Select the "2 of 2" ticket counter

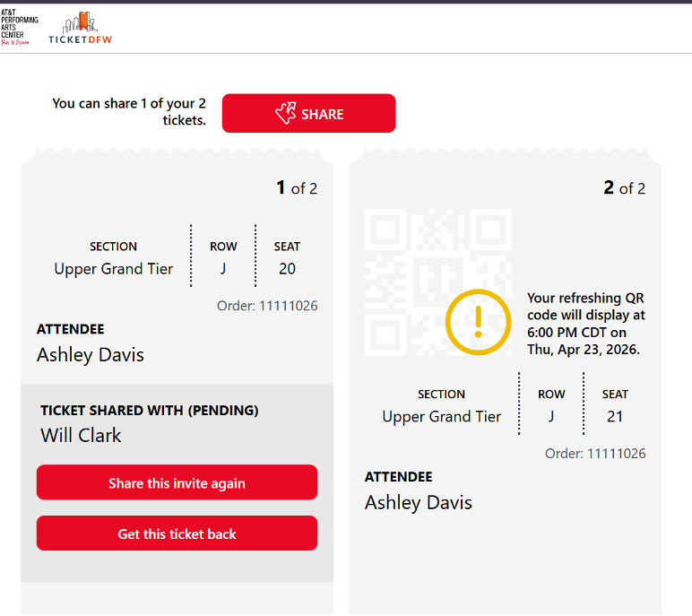pyautogui.click(x=625, y=188)
